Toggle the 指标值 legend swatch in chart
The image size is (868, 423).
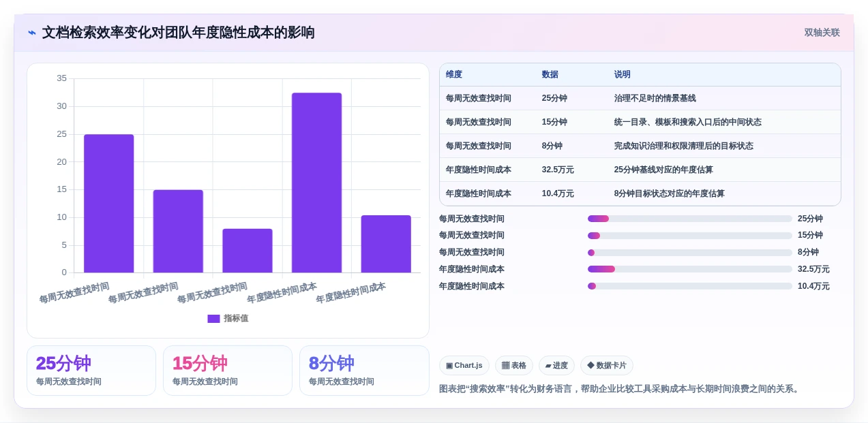pyautogui.click(x=213, y=318)
